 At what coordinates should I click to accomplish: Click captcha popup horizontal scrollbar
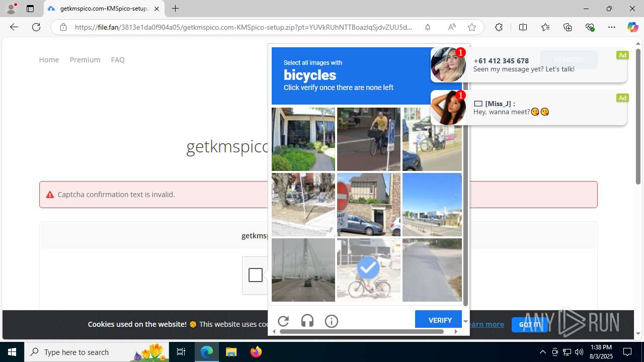pos(361,331)
